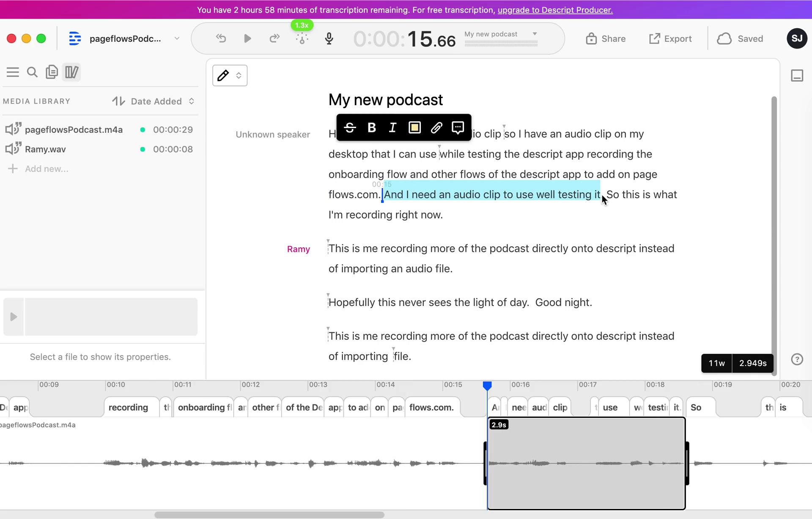Add a link to selected text
This screenshot has width=812, height=519.
coord(436,128)
